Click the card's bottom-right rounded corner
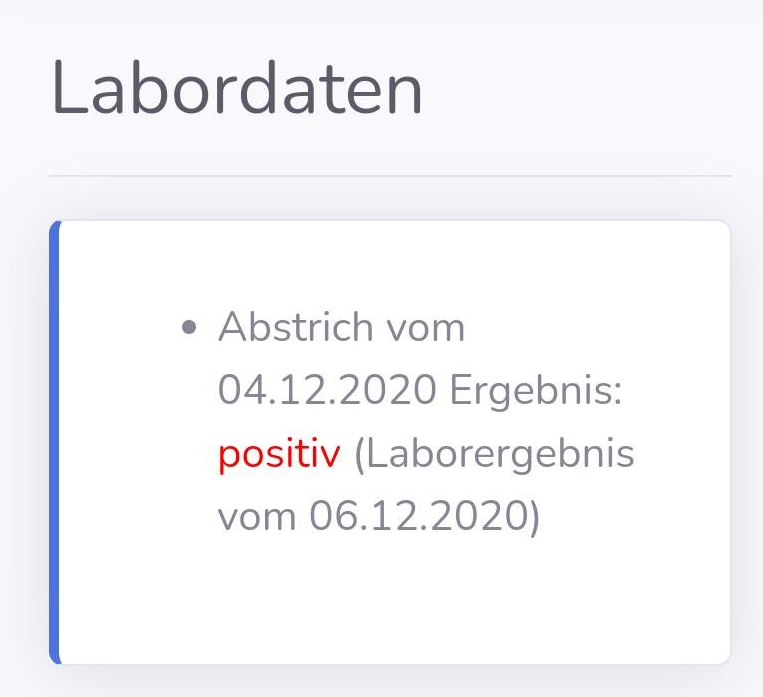The height and width of the screenshot is (697, 763). 724,657
